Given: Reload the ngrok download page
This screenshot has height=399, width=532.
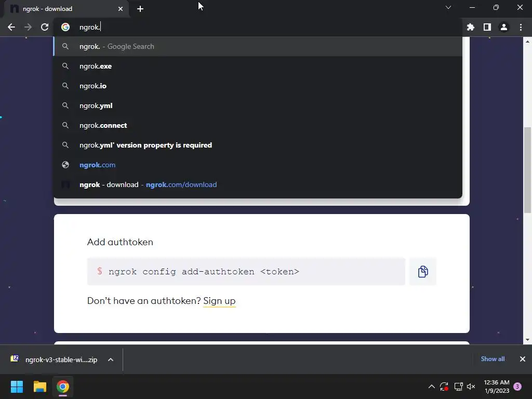Looking at the screenshot, I should (x=45, y=27).
